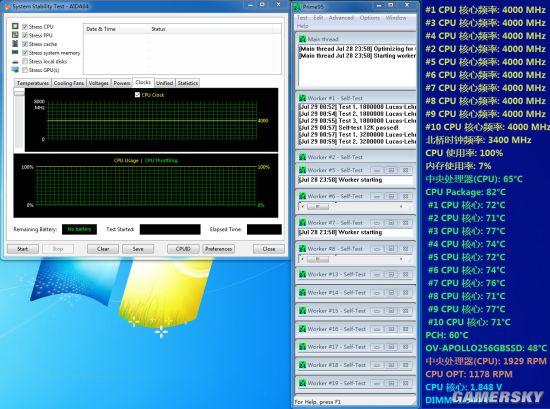Click the 'CPU Package: 82°C' readout
This screenshot has width=550, height=409.
tap(465, 192)
